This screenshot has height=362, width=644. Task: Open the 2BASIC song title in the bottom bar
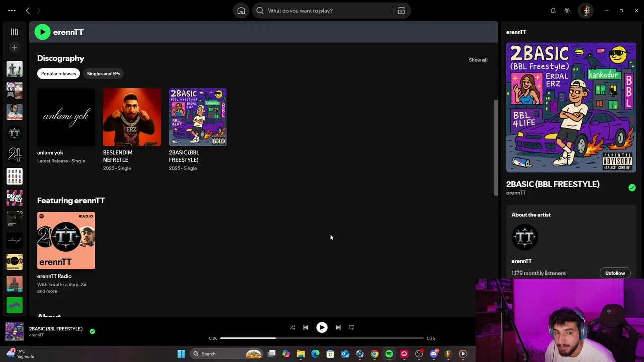(x=56, y=329)
